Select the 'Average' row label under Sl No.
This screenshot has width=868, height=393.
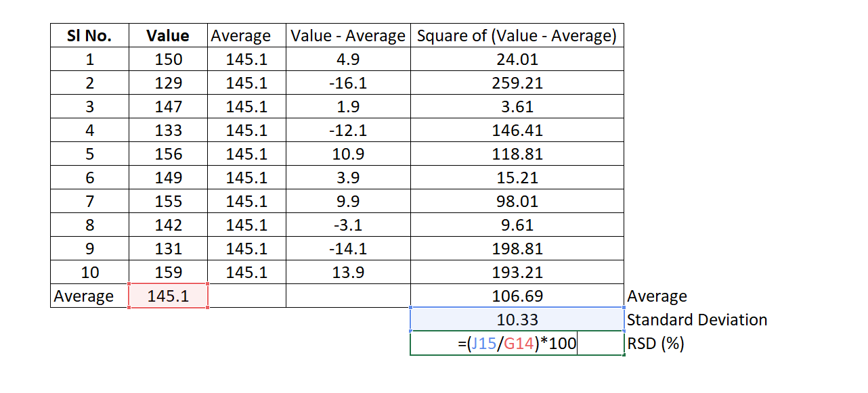pyautogui.click(x=89, y=296)
